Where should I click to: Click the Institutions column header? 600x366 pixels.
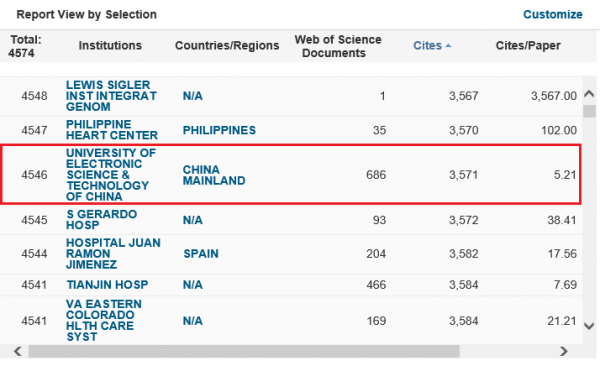click(x=110, y=46)
